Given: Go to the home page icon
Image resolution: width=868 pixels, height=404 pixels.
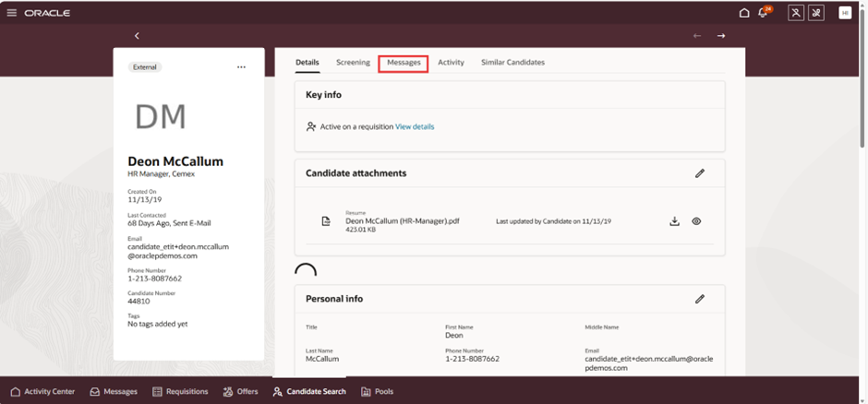Looking at the screenshot, I should tap(744, 13).
